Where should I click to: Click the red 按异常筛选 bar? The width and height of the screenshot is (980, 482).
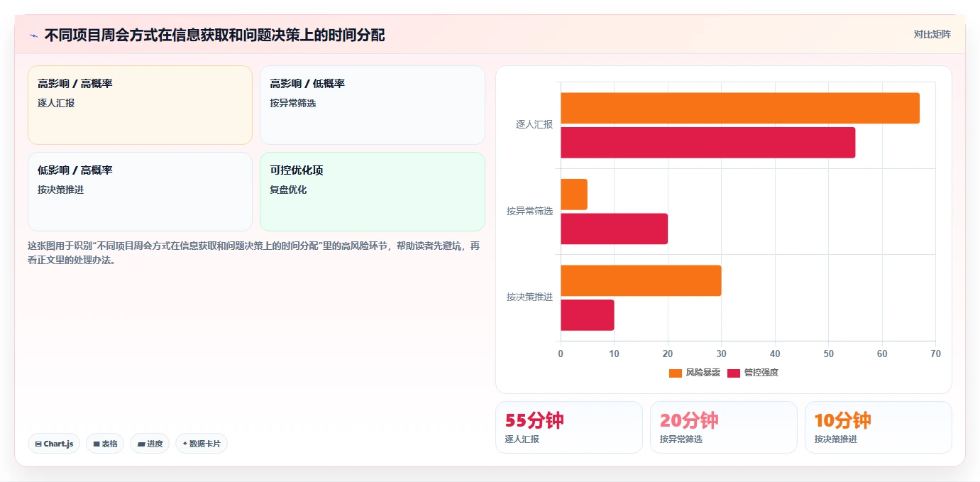(x=615, y=229)
